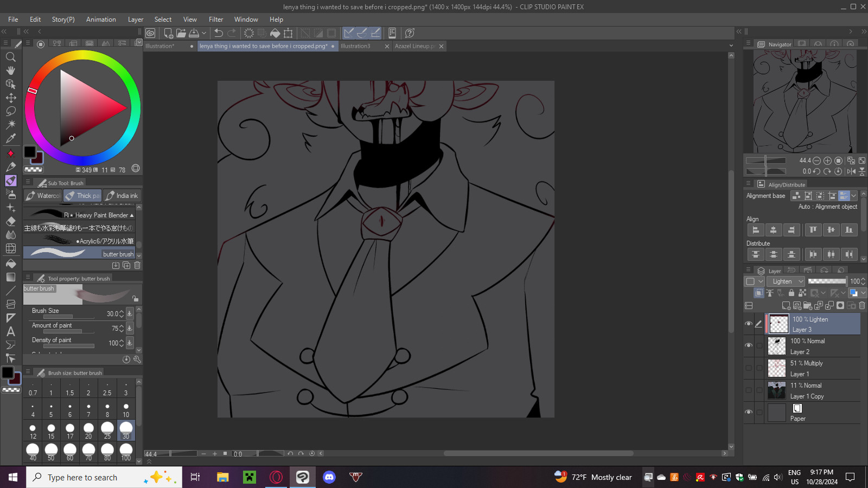The width and height of the screenshot is (868, 488).
Task: Delete the selected layer with trash icon
Action: pyautogui.click(x=862, y=306)
